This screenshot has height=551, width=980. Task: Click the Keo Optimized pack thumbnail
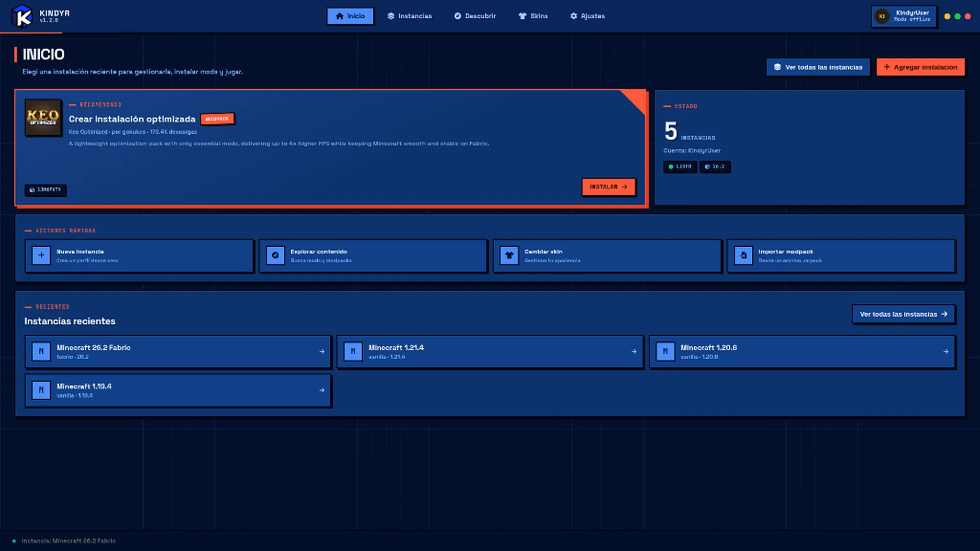click(43, 118)
